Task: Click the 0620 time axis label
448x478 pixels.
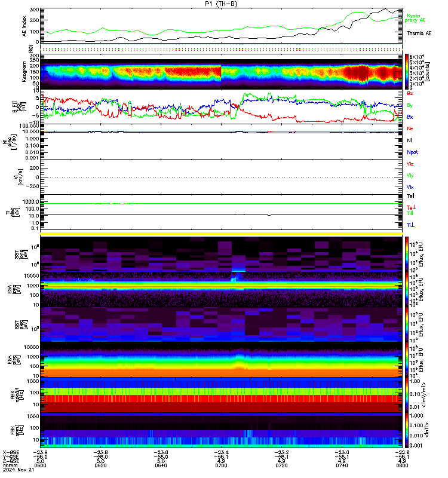Action: [100, 465]
